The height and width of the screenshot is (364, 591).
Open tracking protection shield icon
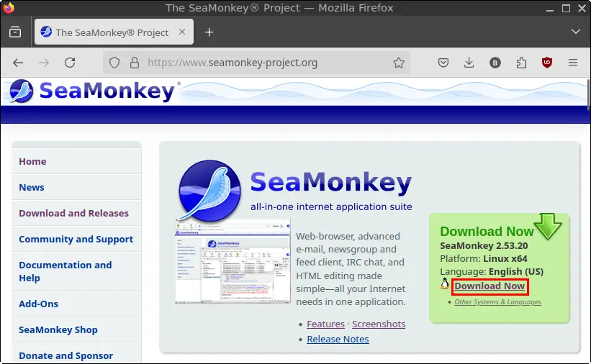[x=114, y=63]
